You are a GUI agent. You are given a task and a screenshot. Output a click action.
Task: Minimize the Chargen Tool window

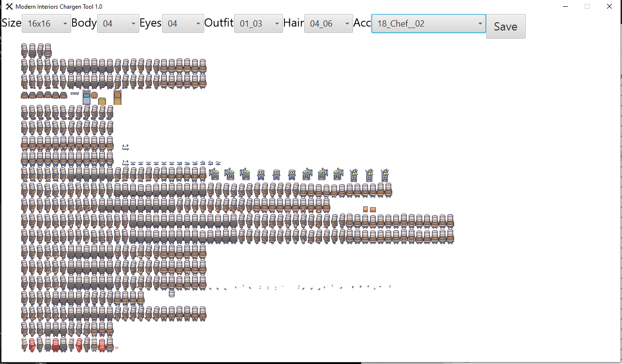click(565, 7)
